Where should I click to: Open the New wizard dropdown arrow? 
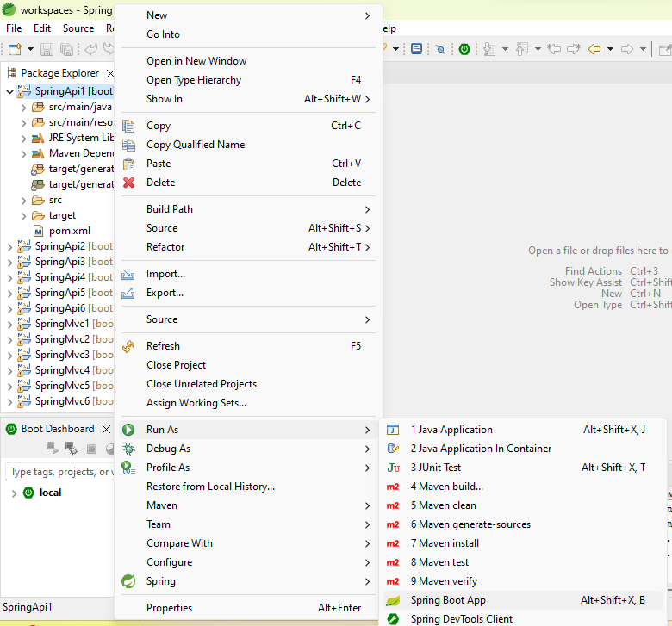[x=30, y=49]
